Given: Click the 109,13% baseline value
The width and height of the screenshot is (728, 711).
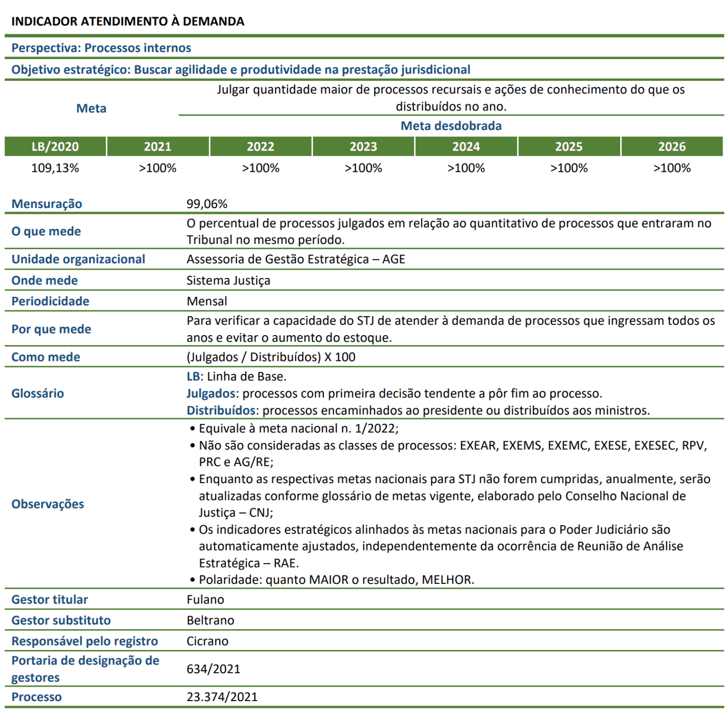Looking at the screenshot, I should (55, 168).
